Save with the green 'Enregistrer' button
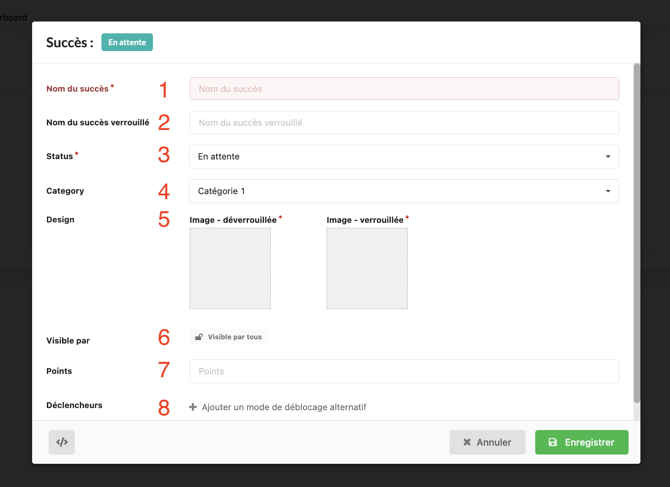Viewport: 670px width, 487px height. [x=581, y=442]
